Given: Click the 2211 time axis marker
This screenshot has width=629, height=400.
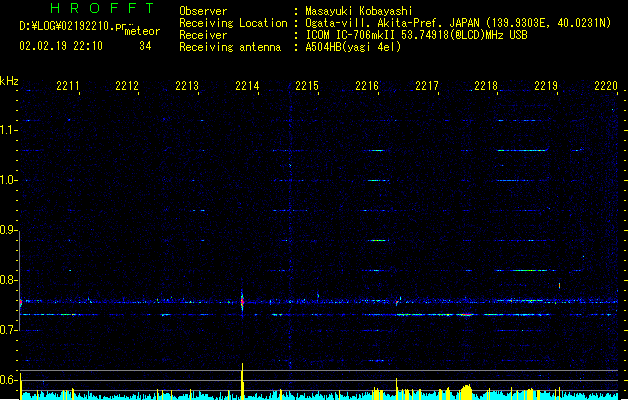Looking at the screenshot, I should (68, 86).
